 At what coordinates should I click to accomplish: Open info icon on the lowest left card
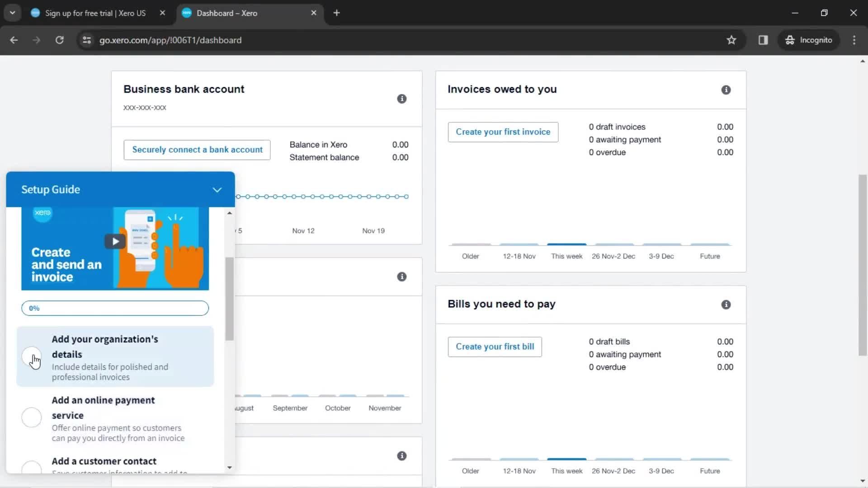click(401, 455)
